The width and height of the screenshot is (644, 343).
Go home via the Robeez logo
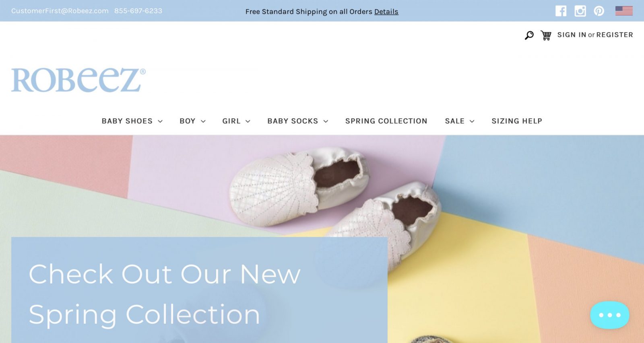(78, 80)
